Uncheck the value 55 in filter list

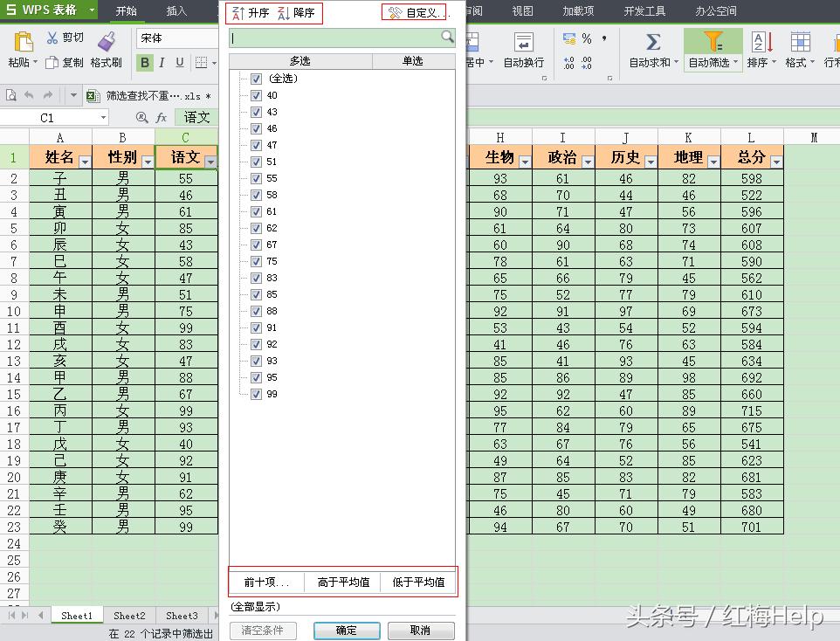tap(255, 178)
